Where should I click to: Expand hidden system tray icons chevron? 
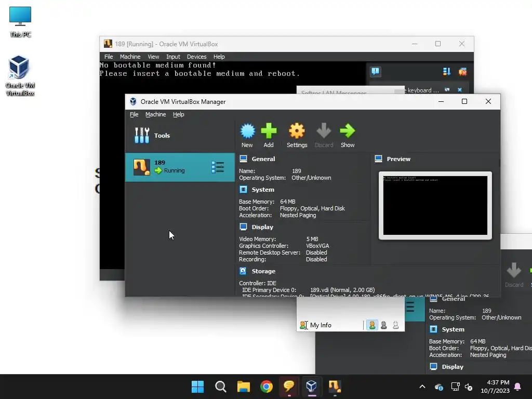tap(422, 387)
